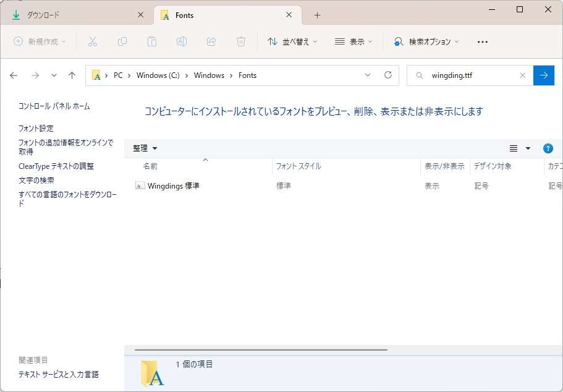Open the 表示 view dropdown
This screenshot has height=392, width=563.
[353, 41]
